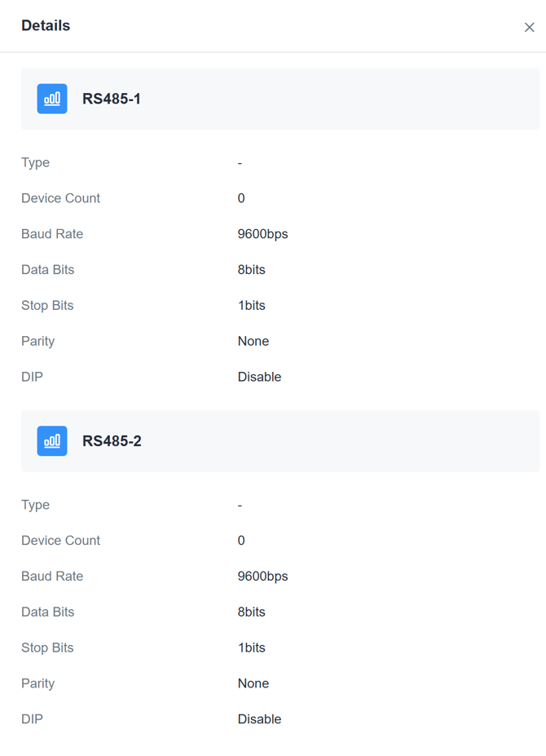Click the RS485-2 Baud Rate value 9600bps

262,577
